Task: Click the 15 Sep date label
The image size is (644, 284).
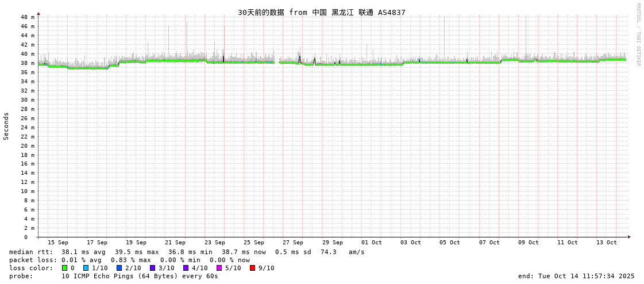Action: (57, 243)
